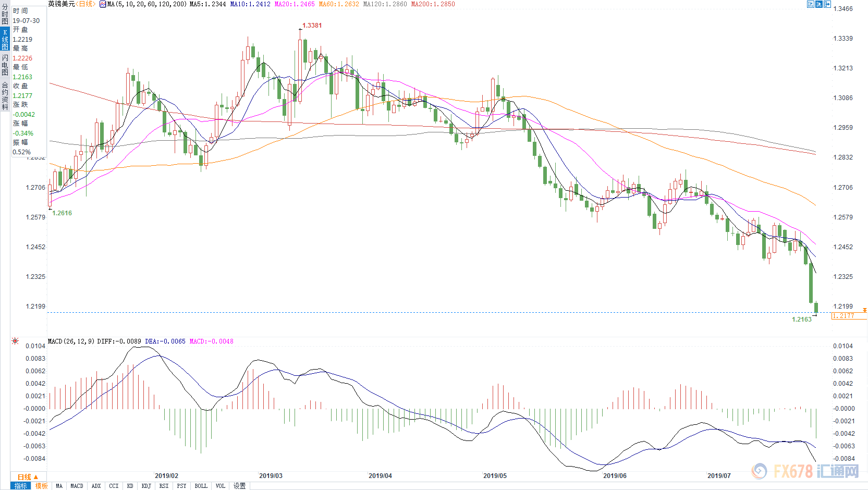Open the 合约资料 side tab

click(x=5, y=95)
